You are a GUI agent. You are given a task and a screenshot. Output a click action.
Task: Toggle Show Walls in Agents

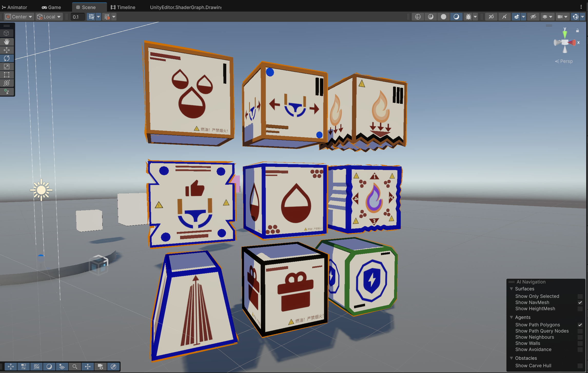click(580, 343)
